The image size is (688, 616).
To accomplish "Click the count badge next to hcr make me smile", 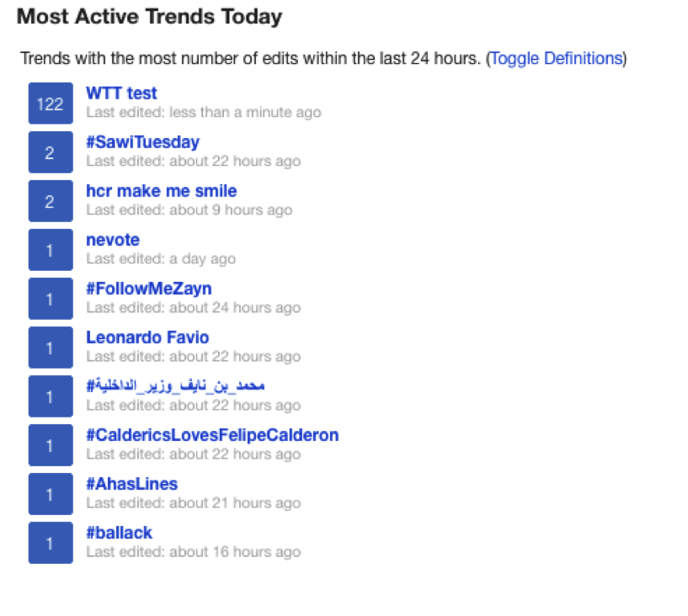I will (x=51, y=201).
